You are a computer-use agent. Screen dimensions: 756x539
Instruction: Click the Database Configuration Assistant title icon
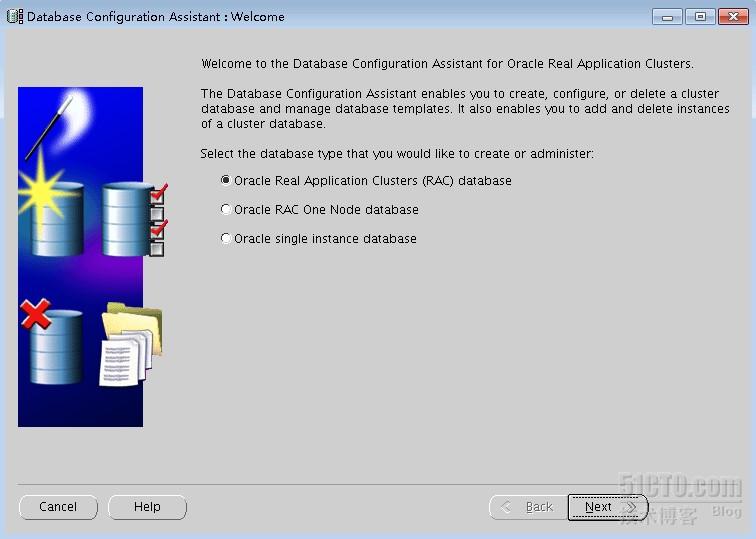pyautogui.click(x=15, y=16)
